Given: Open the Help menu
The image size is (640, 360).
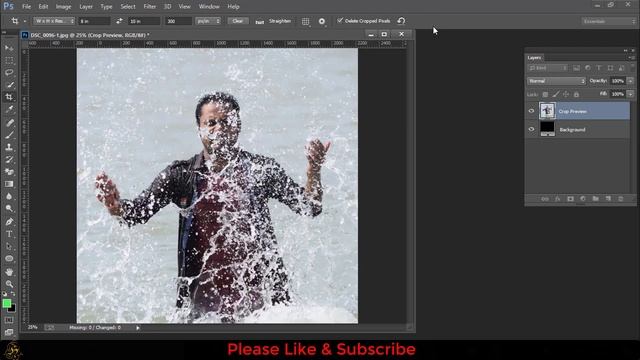Looking at the screenshot, I should 233,7.
